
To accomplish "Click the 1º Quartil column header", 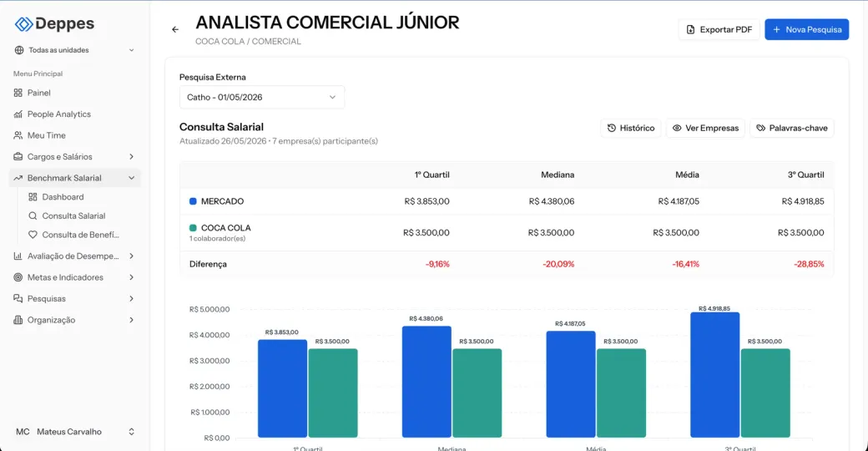I will coord(431,175).
